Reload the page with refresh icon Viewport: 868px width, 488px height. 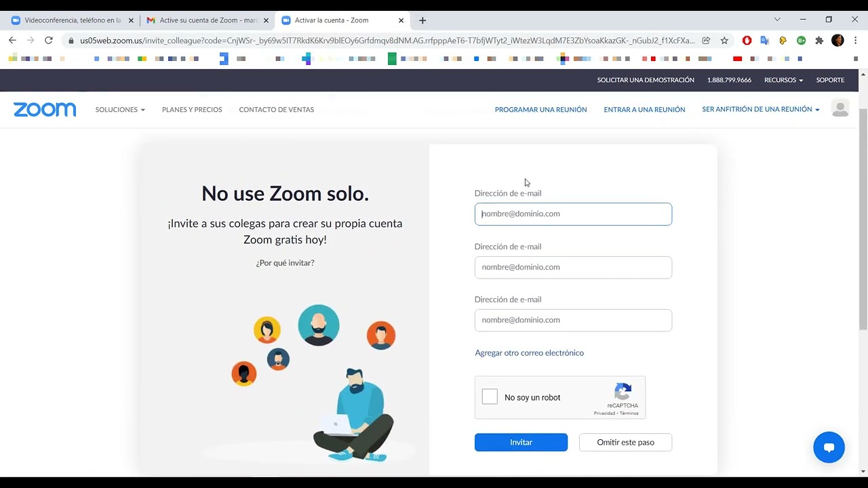49,41
